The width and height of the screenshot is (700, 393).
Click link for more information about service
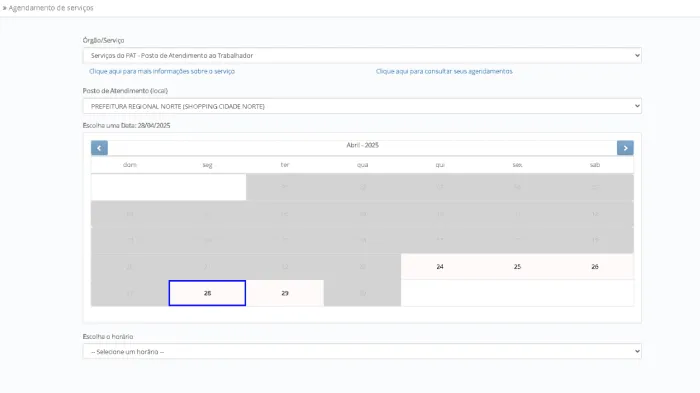(x=162, y=71)
